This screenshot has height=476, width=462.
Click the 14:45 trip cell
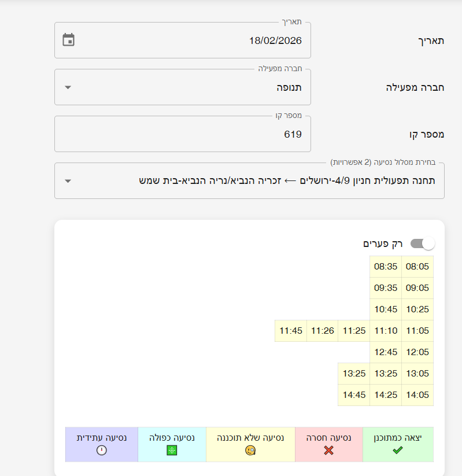point(354,395)
